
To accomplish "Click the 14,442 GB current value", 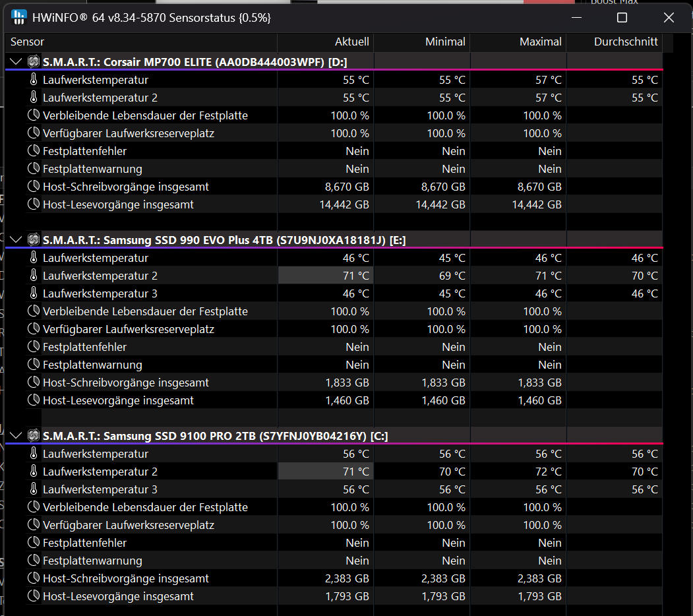I will 344,204.
